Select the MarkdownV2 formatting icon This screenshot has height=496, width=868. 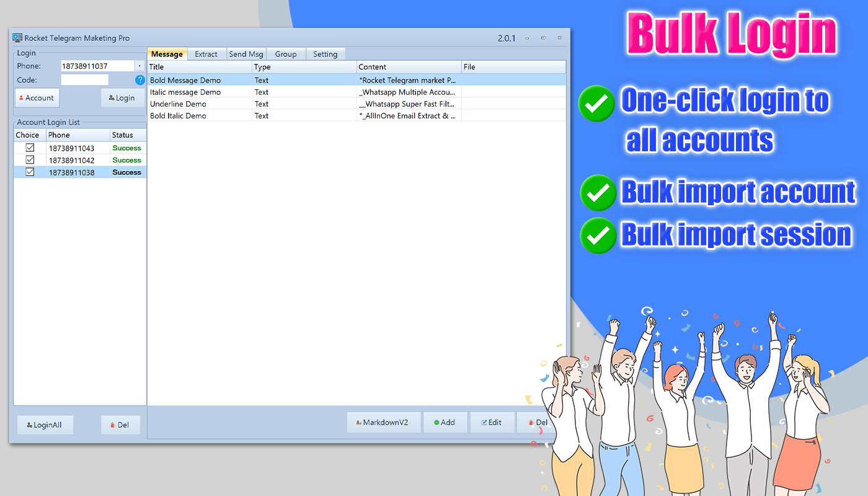click(358, 422)
